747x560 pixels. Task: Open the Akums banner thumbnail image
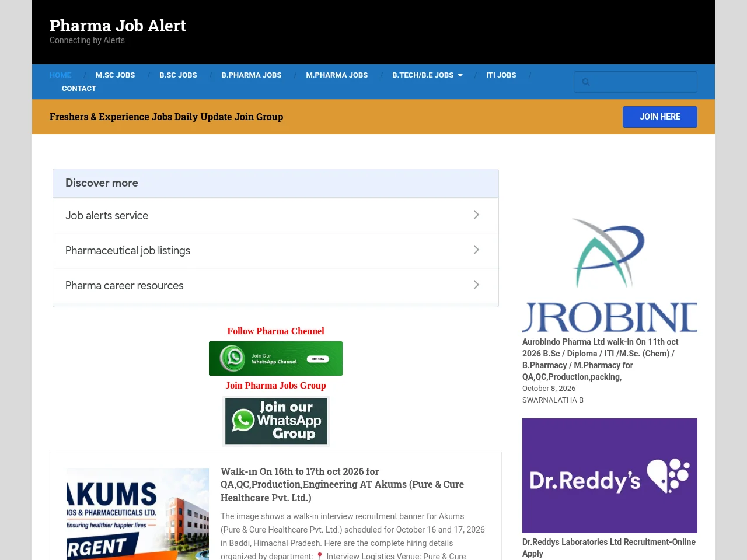coord(138,514)
